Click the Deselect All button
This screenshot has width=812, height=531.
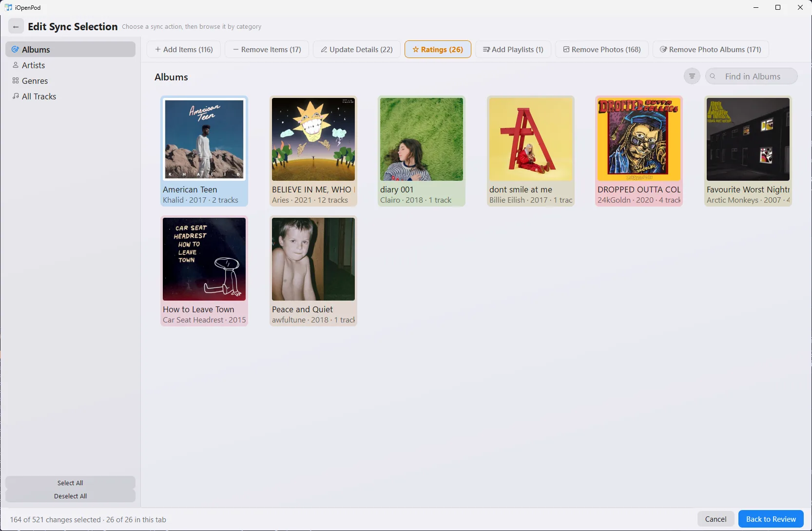70,496
